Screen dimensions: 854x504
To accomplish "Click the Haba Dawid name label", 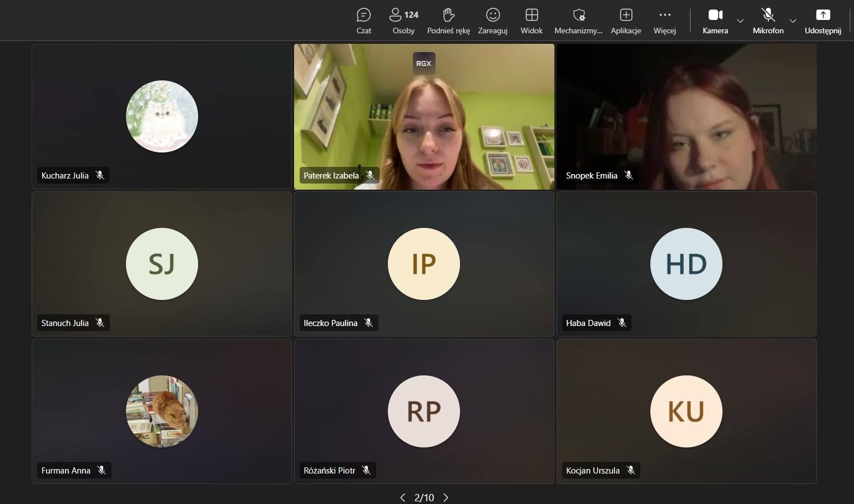I will 588,323.
